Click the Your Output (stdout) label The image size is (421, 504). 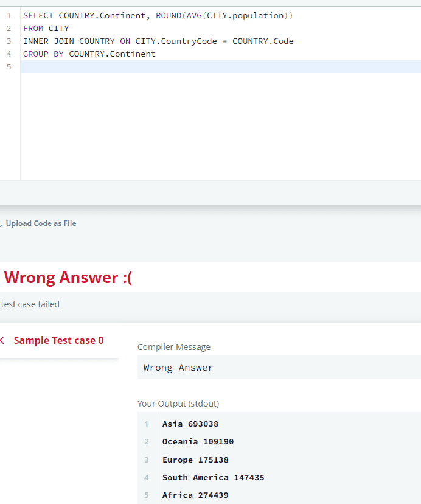click(x=178, y=404)
